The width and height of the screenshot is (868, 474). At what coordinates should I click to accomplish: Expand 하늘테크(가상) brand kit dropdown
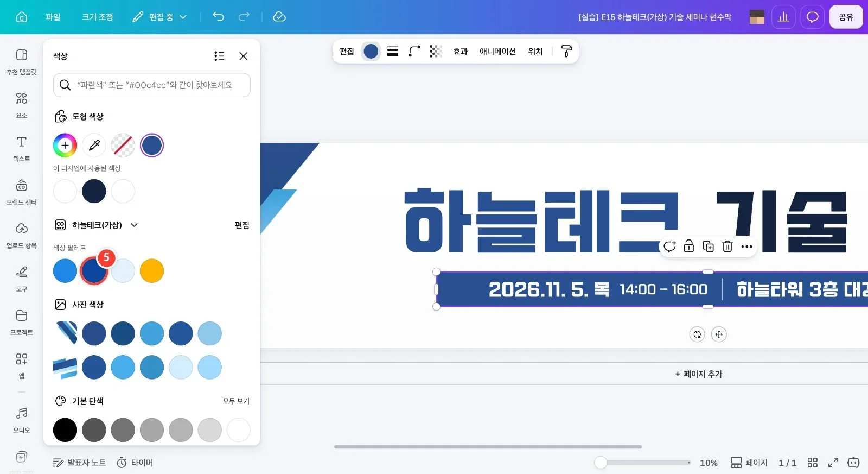point(134,225)
